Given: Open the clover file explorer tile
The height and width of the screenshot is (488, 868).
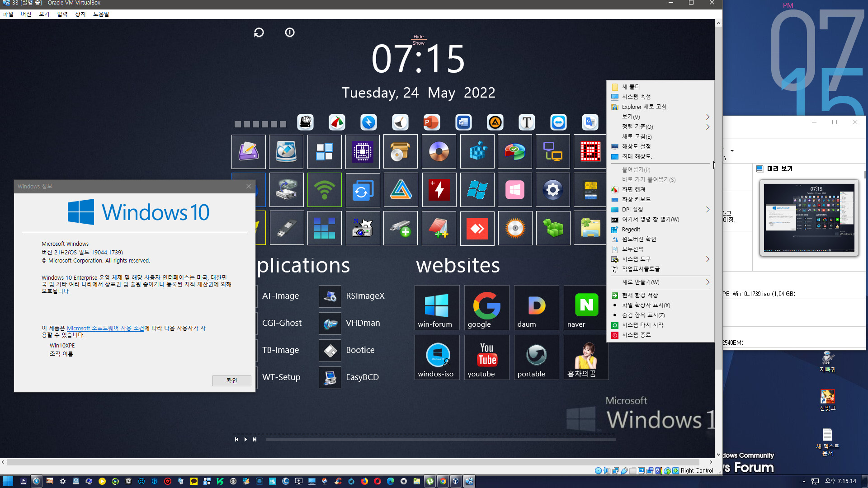Looking at the screenshot, I should 590,228.
